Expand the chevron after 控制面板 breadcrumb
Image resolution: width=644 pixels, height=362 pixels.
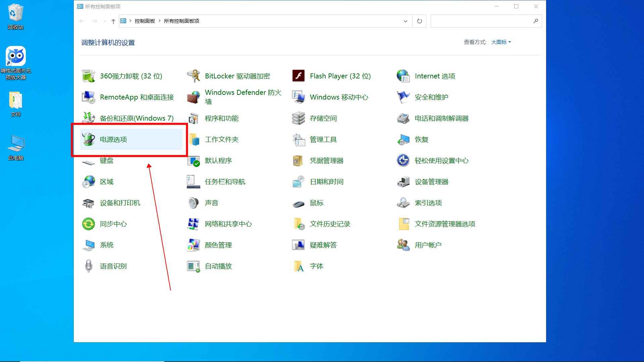tap(159, 21)
